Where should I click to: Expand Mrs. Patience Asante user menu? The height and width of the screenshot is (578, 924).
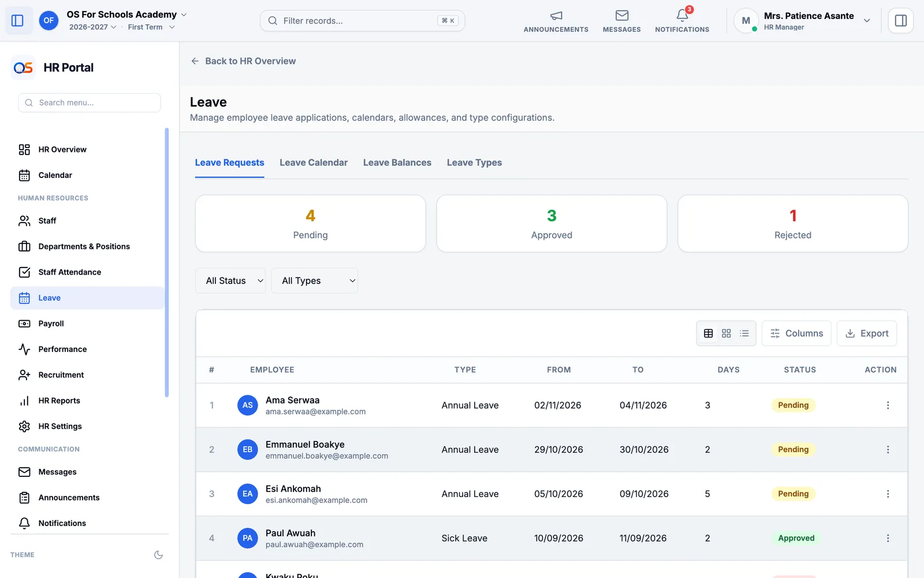pos(866,21)
